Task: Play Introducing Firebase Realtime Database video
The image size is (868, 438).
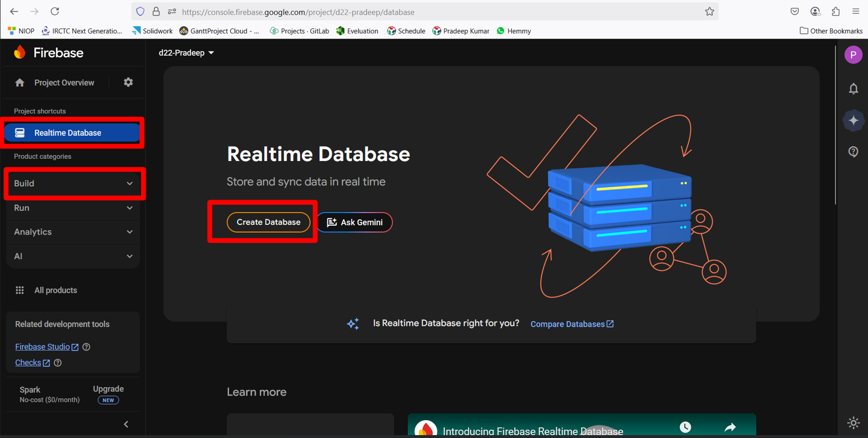Action: click(582, 425)
